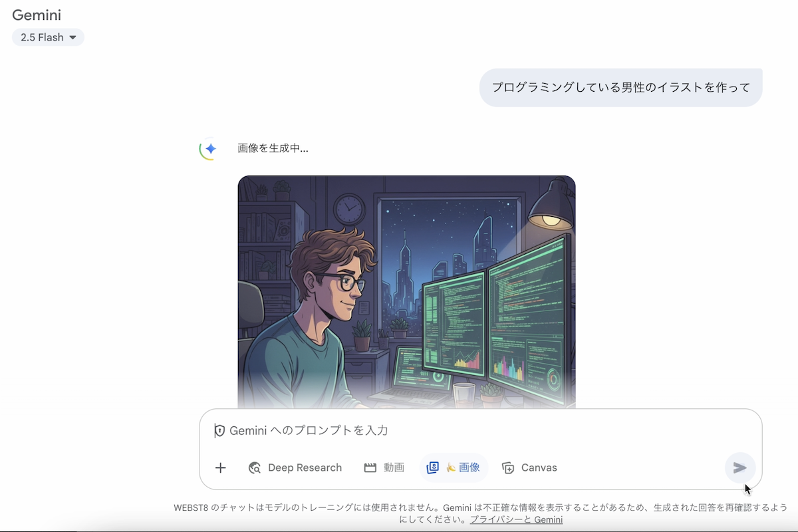
Task: Click the dropdown arrow beside 2.5 Flash
Action: [72, 38]
